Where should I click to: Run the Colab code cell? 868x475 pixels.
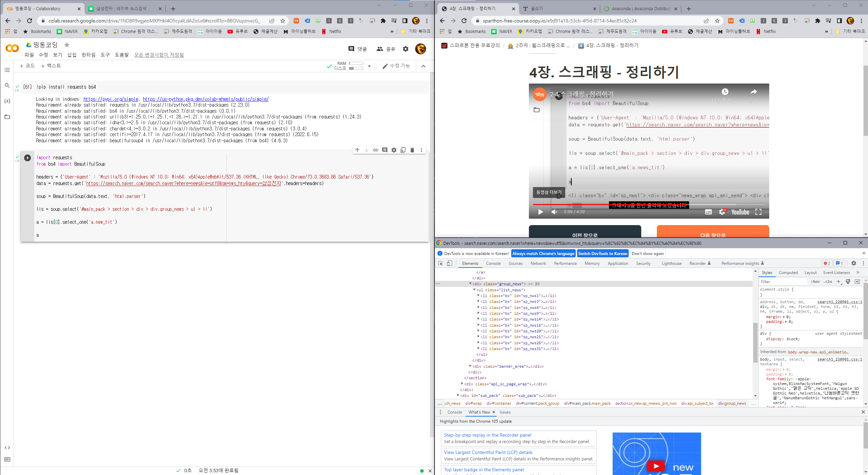click(27, 158)
